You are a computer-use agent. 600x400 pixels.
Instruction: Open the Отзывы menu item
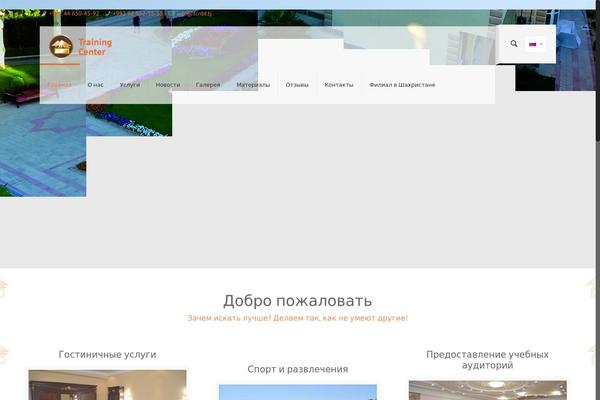pos(297,85)
